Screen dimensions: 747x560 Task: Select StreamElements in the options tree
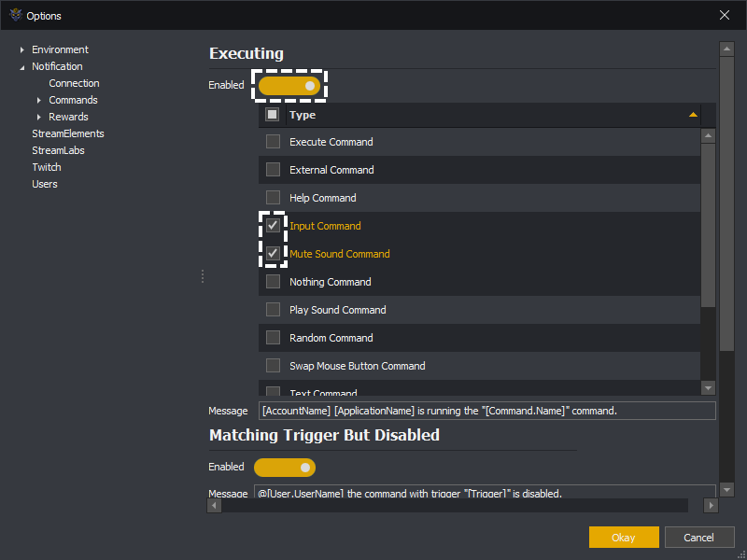[67, 133]
